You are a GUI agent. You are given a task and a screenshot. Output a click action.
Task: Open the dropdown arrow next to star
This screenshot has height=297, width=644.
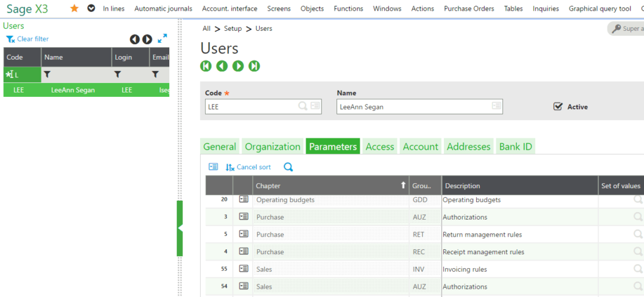91,8
